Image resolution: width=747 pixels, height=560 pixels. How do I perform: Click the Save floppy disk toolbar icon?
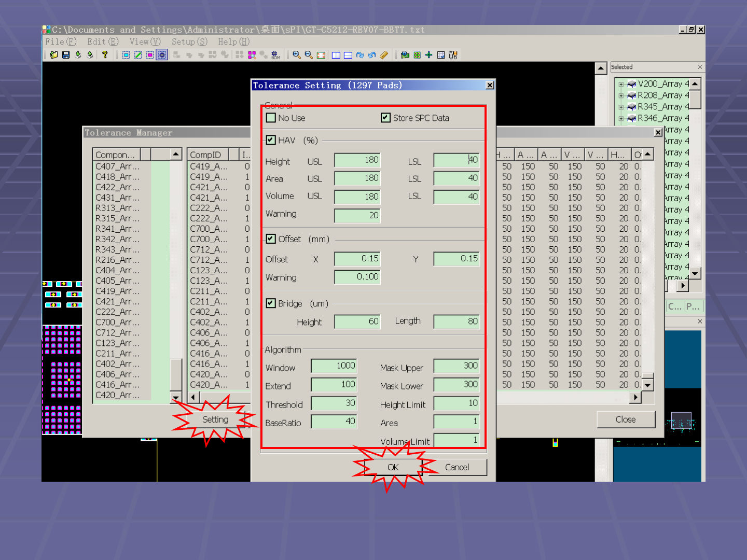tap(66, 55)
